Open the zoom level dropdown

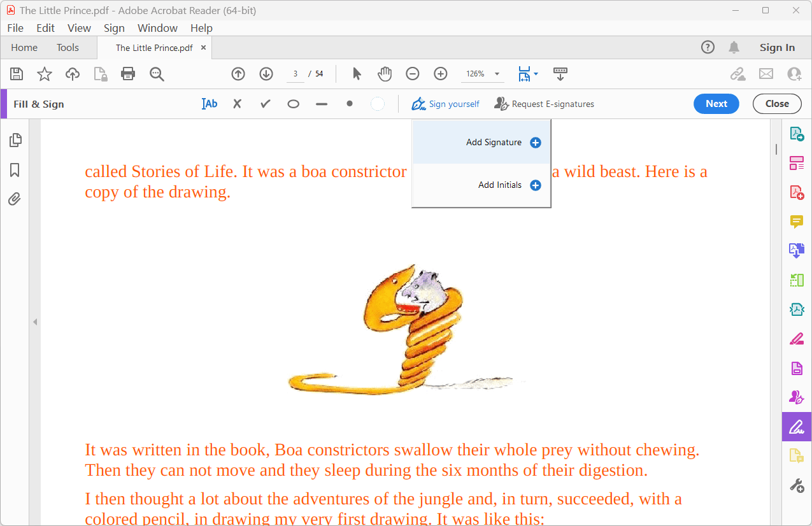[x=497, y=74]
